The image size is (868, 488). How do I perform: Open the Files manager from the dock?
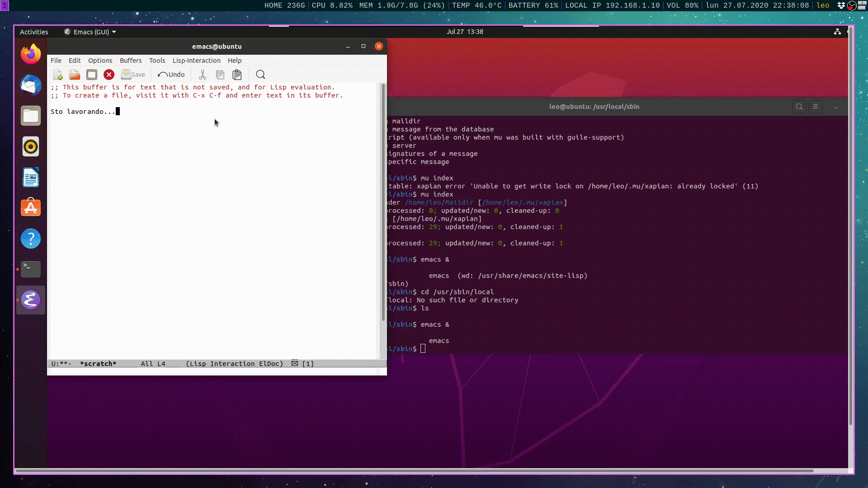(31, 116)
